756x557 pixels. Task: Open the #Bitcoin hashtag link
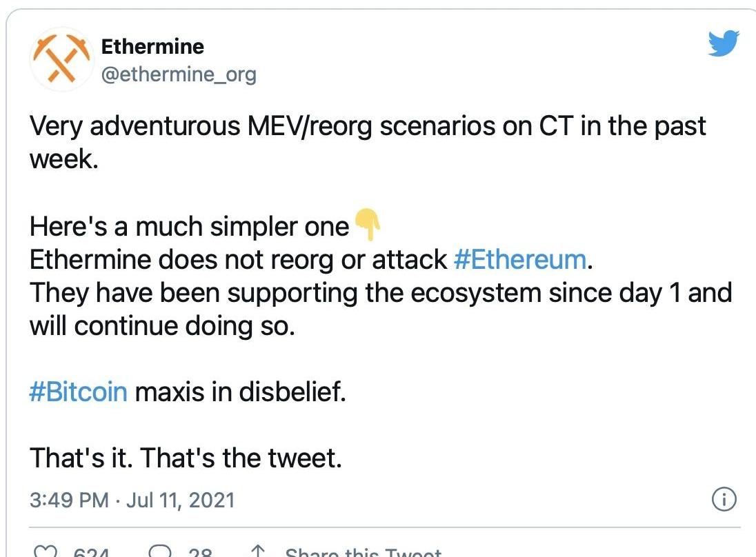pyautogui.click(x=79, y=392)
